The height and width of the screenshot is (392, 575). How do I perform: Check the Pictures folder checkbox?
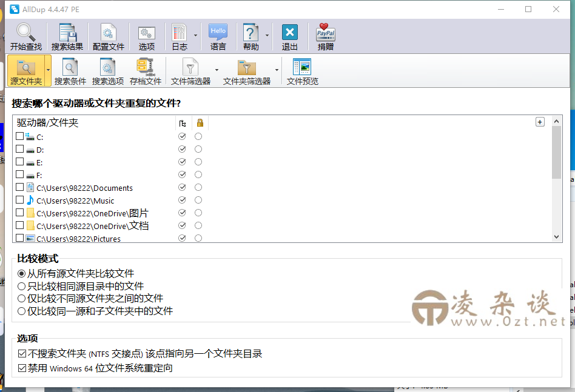(x=20, y=238)
